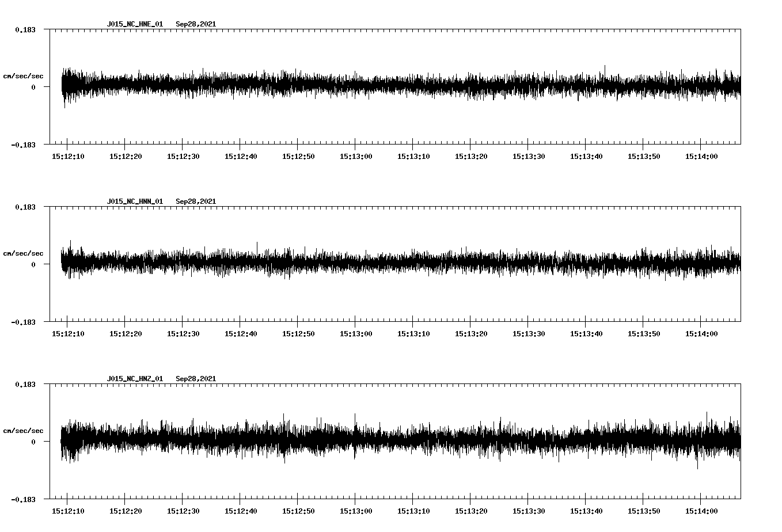Click the J015_NC_HNE_01 channel title
Image resolution: width=782 pixels, height=532 pixels.
pyautogui.click(x=135, y=24)
